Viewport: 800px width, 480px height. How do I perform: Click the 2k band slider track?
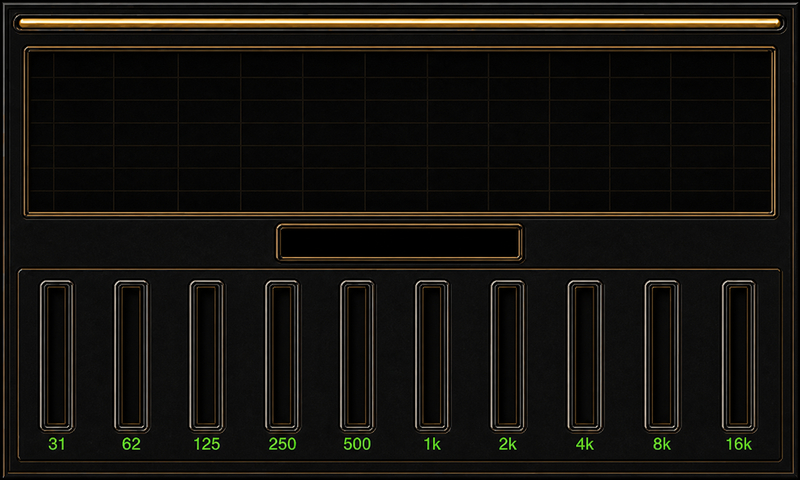point(508,356)
